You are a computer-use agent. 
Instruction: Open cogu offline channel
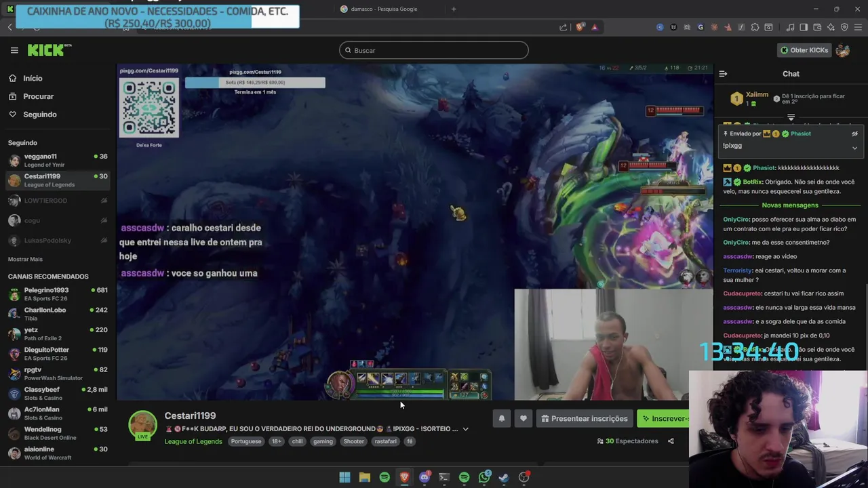58,220
